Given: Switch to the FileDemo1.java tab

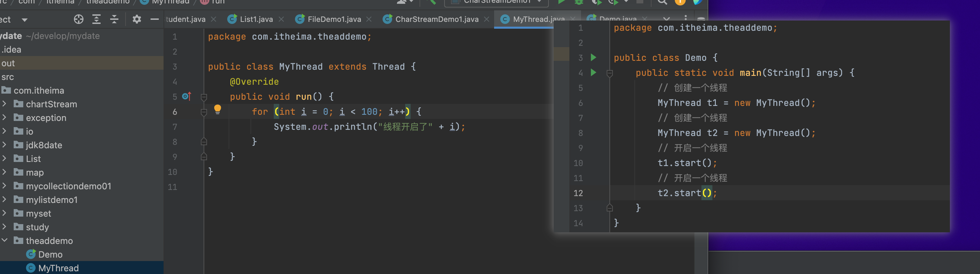Looking at the screenshot, I should (x=334, y=19).
